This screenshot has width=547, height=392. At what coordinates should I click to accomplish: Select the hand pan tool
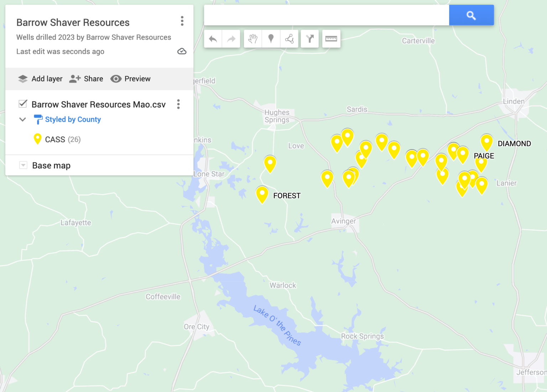pos(252,38)
